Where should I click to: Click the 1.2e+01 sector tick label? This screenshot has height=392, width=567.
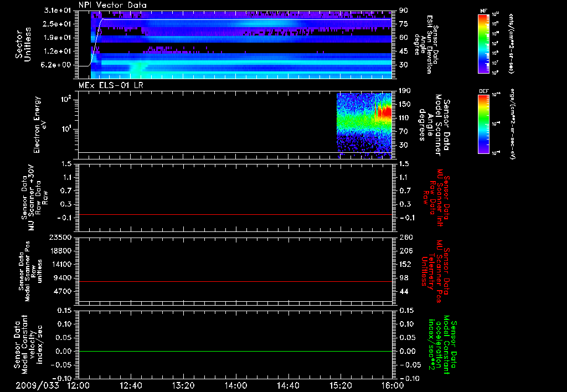point(58,51)
